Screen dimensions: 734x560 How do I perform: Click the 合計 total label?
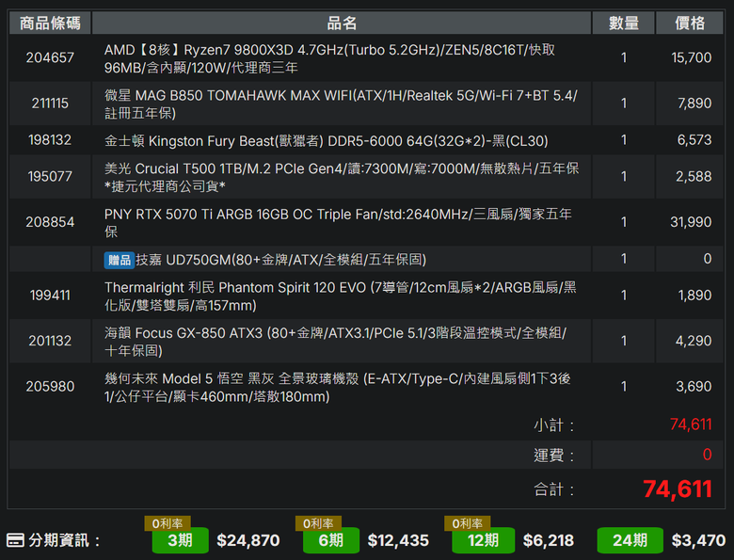pos(553,489)
